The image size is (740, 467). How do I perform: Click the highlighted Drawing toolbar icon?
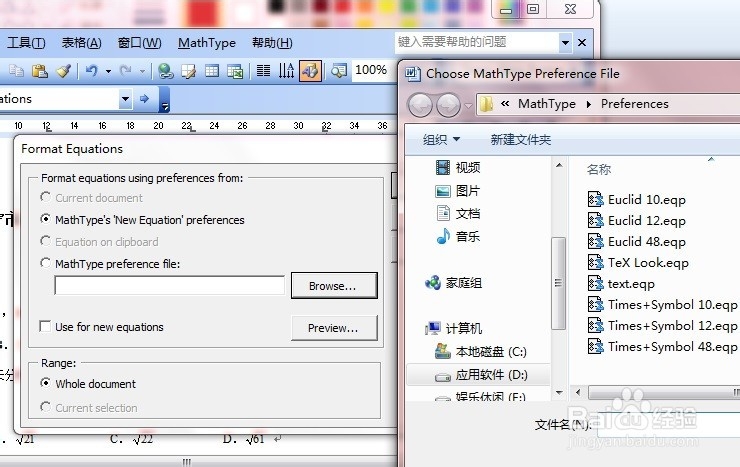point(310,71)
